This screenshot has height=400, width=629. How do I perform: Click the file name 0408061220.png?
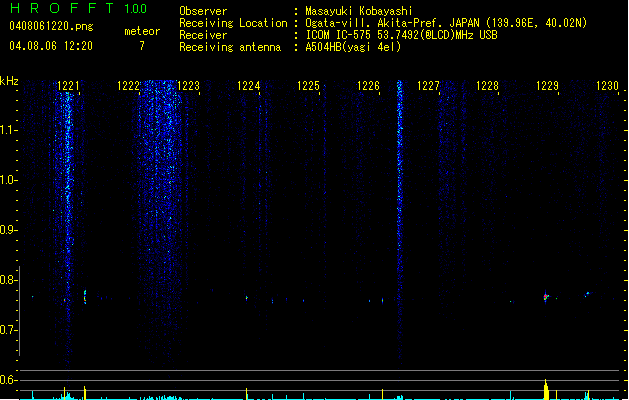51,26
